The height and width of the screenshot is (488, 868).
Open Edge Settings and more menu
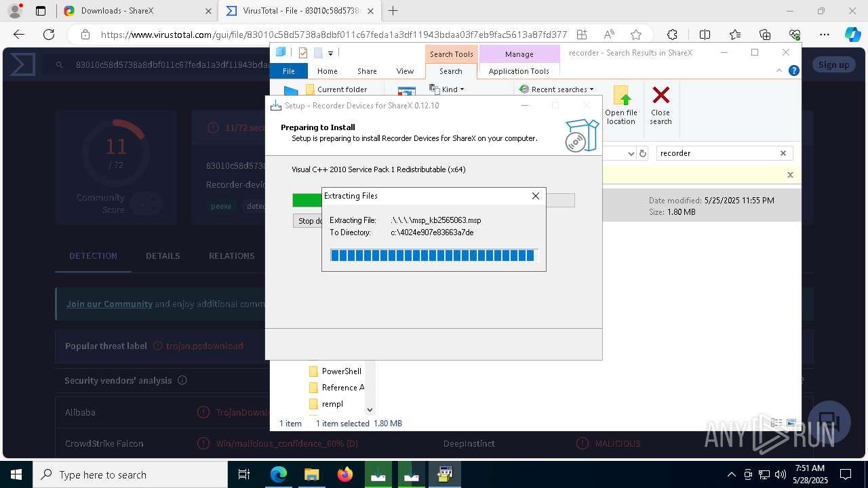pyautogui.click(x=825, y=35)
